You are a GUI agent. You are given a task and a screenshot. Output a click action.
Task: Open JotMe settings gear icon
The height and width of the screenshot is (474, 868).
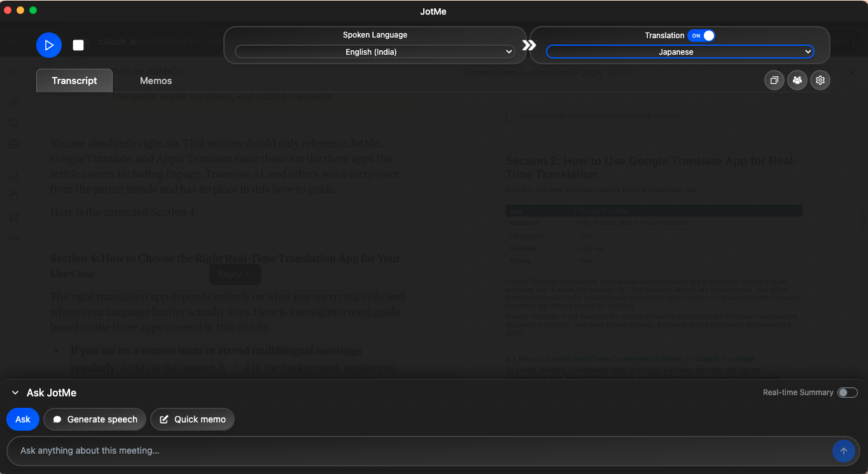820,80
